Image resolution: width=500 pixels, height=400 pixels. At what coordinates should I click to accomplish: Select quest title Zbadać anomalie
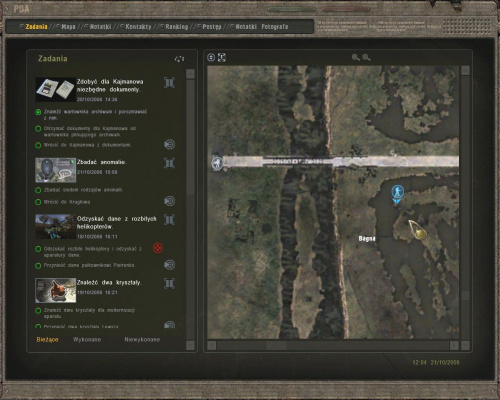click(101, 162)
